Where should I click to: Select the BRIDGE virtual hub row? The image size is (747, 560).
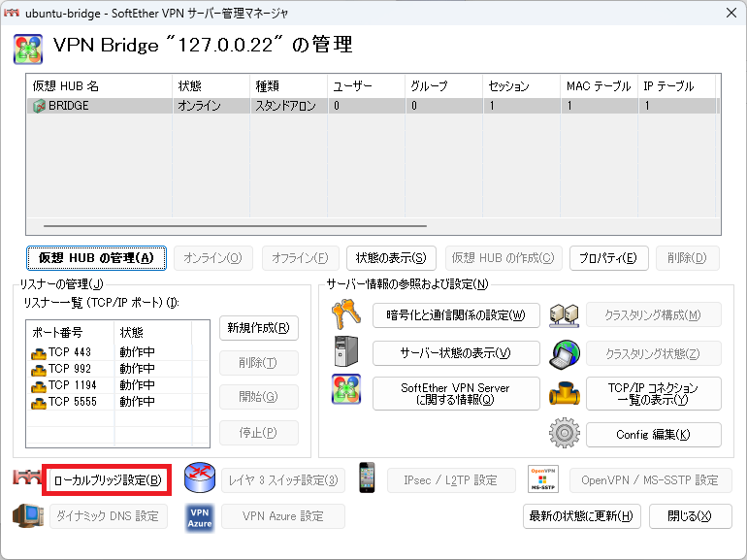tap(97, 106)
